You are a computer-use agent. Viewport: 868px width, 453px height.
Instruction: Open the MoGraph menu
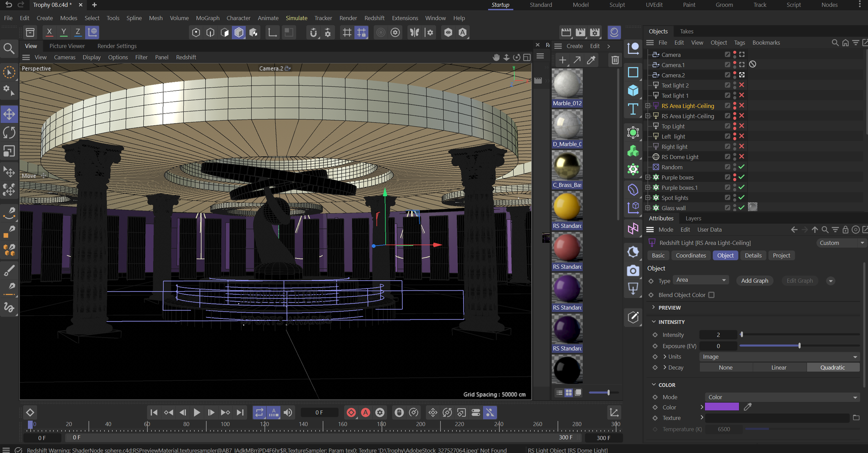207,18
